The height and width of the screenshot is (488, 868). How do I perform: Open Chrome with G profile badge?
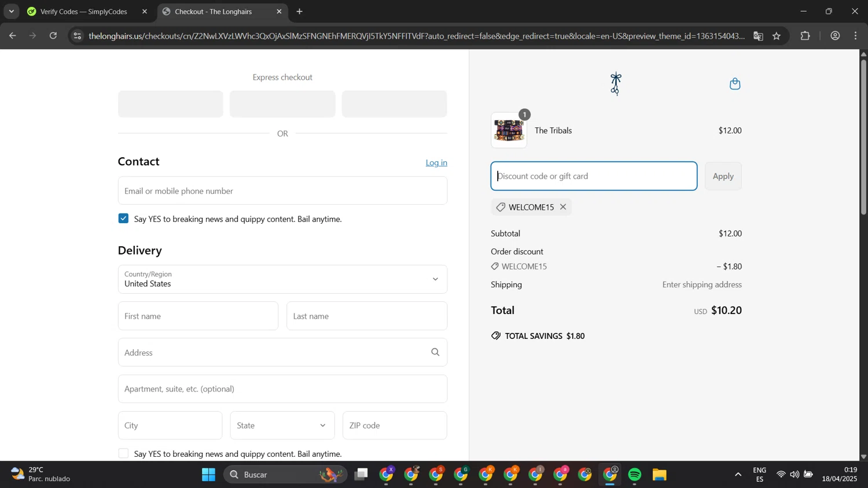(462, 475)
